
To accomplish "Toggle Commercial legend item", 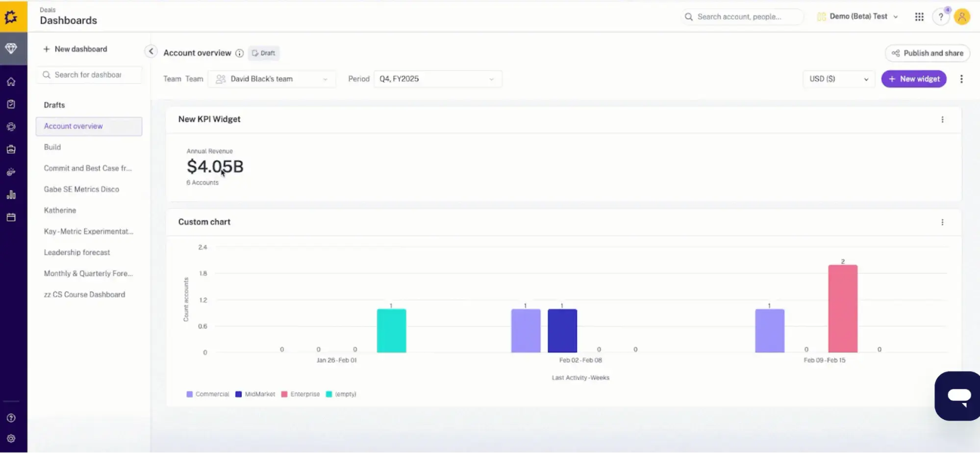I will pyautogui.click(x=208, y=394).
